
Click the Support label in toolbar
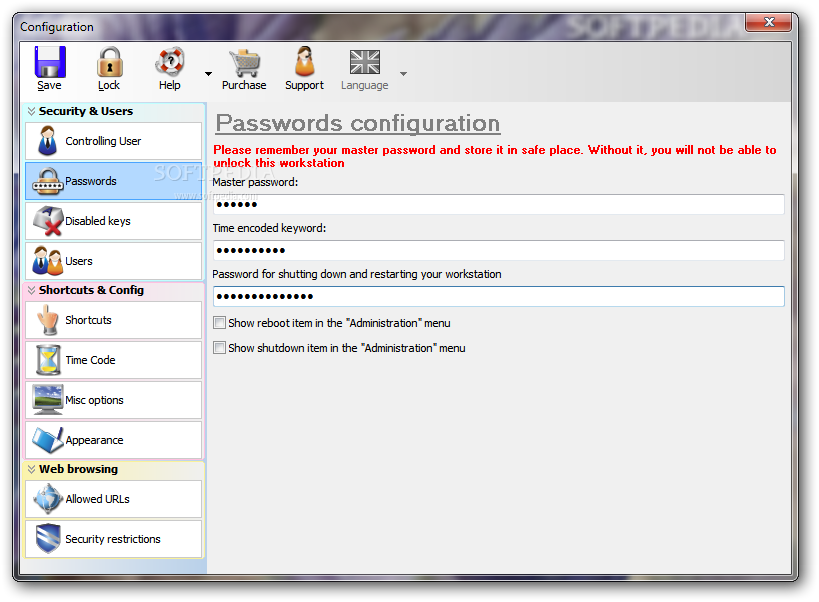pos(305,85)
